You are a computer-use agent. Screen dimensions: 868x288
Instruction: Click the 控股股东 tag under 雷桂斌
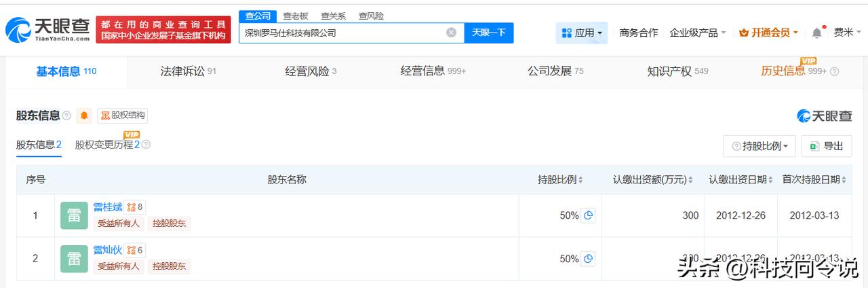170,223
